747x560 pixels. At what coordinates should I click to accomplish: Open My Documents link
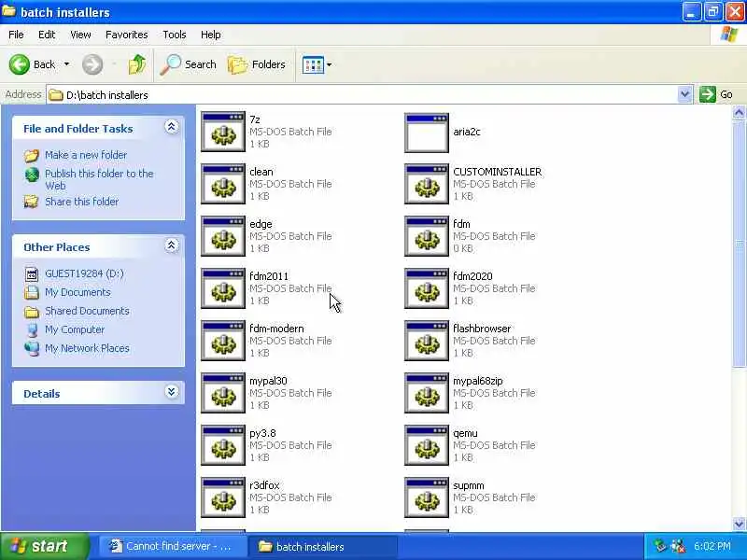pyautogui.click(x=78, y=292)
